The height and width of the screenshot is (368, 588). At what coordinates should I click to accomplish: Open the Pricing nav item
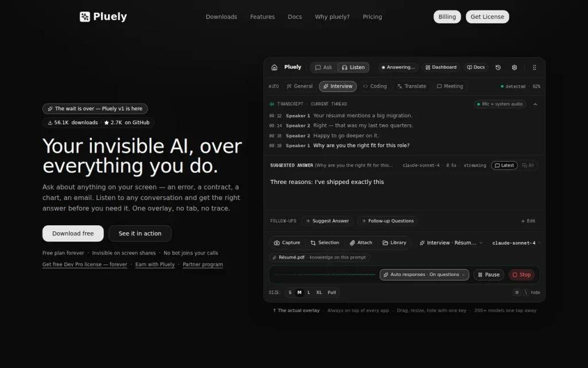[x=372, y=17]
